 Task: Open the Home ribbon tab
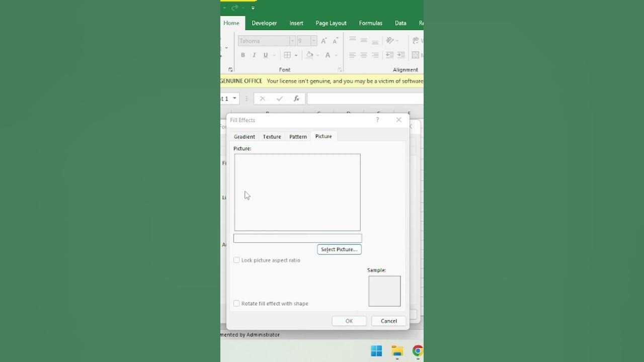point(231,23)
